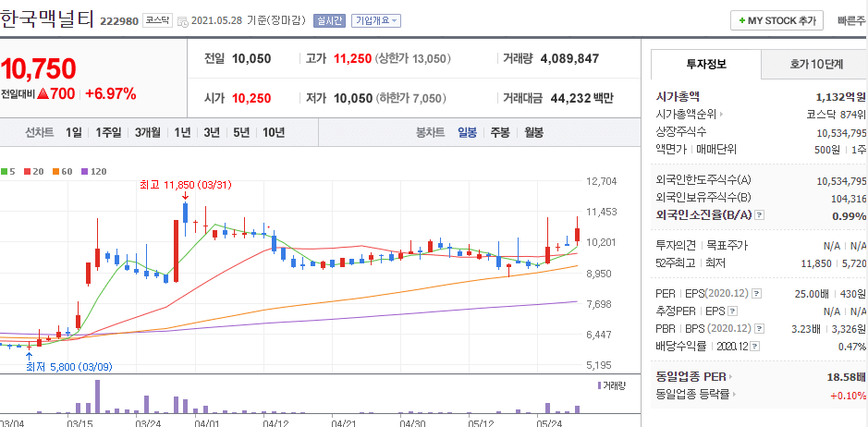868x427 pixels.
Task: Select 월봉 monthly candlestick chart
Action: 533,133
